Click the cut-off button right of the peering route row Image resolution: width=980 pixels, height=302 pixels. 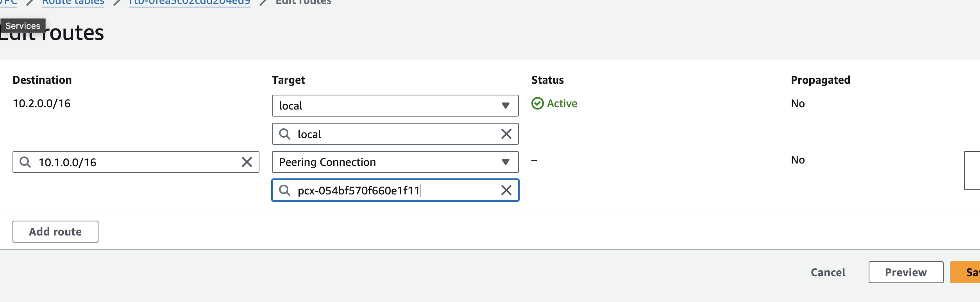pyautogui.click(x=972, y=171)
